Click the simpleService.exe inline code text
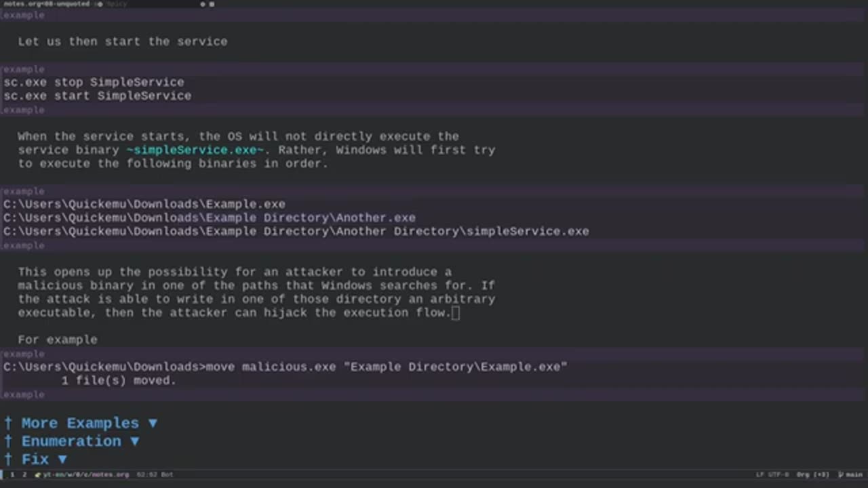The image size is (868, 488). [x=195, y=150]
